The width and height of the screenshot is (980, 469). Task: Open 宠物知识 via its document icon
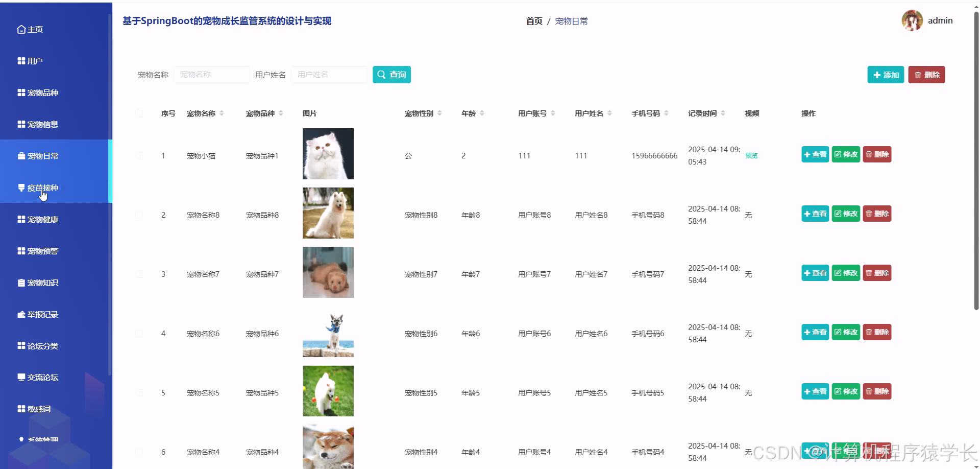pyautogui.click(x=20, y=283)
